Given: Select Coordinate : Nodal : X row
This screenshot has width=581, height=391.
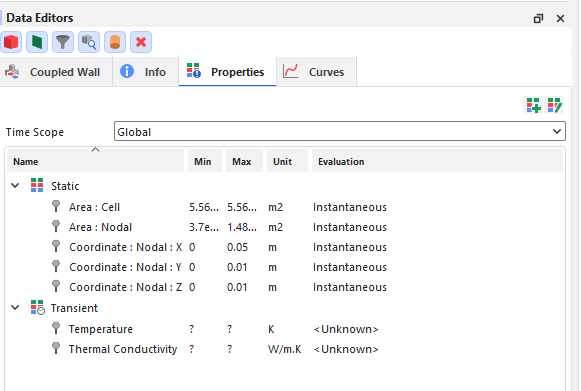Looking at the screenshot, I should click(x=285, y=247).
